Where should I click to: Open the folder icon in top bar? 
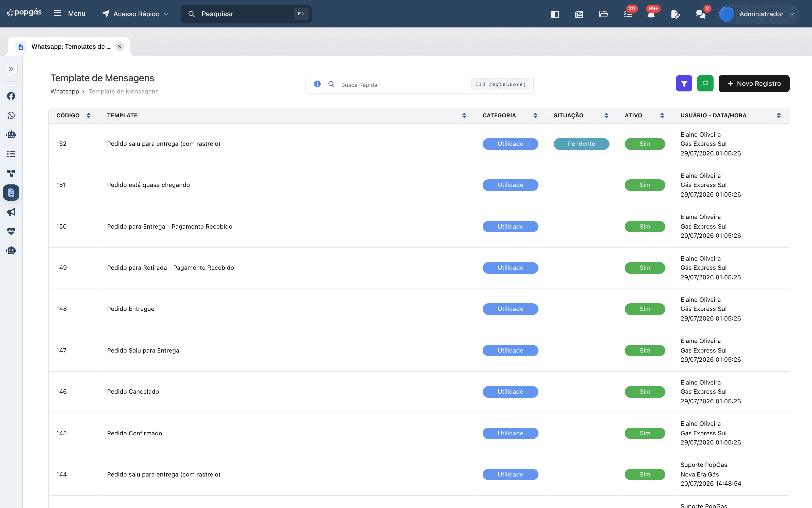(x=603, y=14)
